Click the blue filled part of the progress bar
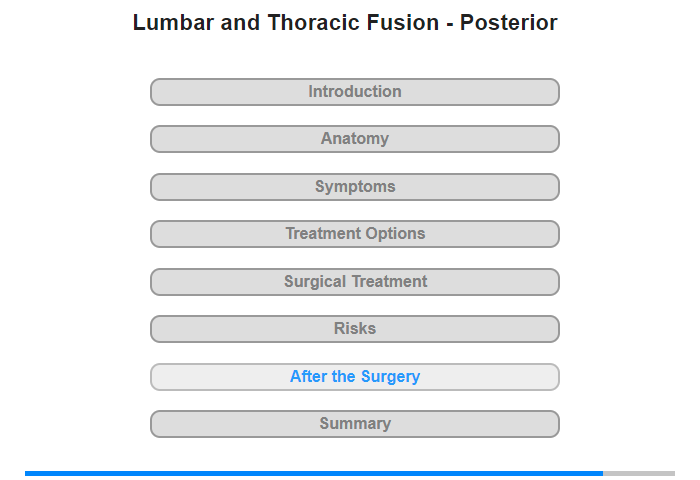The width and height of the screenshot is (700, 480). [314, 473]
